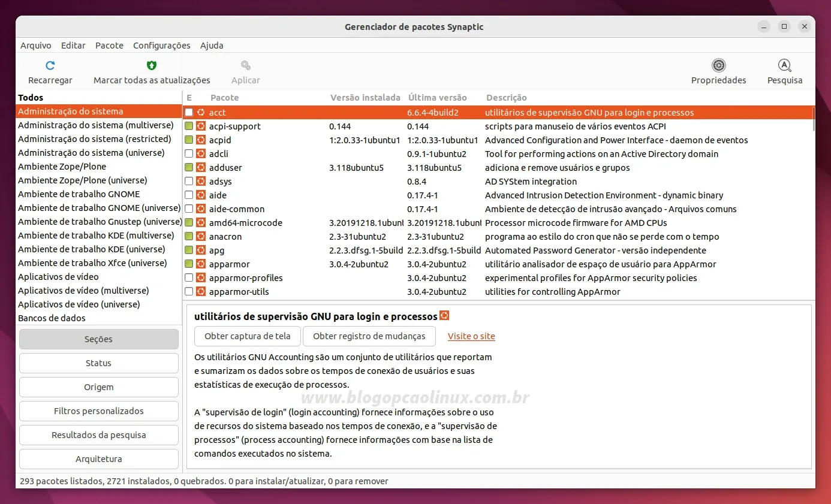The image size is (831, 504).
Task: Click Ubuntu supported icon in apparmor-profiles row
Action: 201,277
